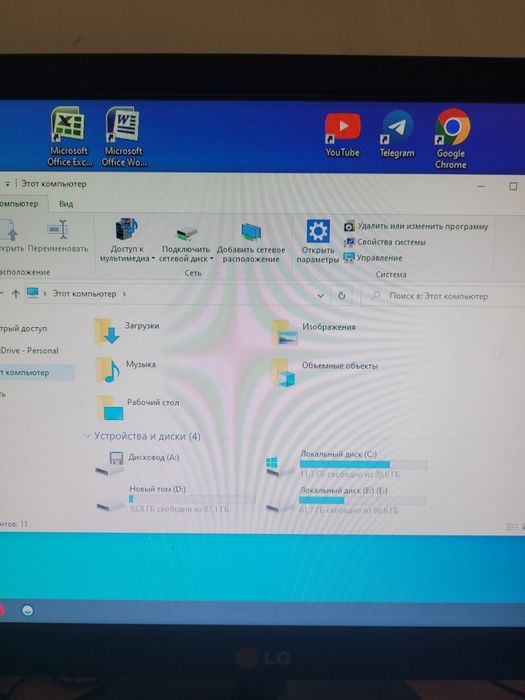Minimize the Этот компьютер window

[481, 186]
